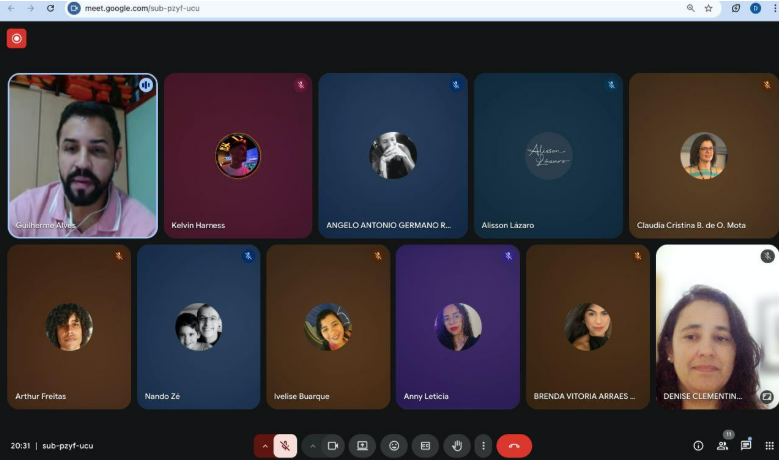Raise your hand in the meeting

[x=457, y=446]
